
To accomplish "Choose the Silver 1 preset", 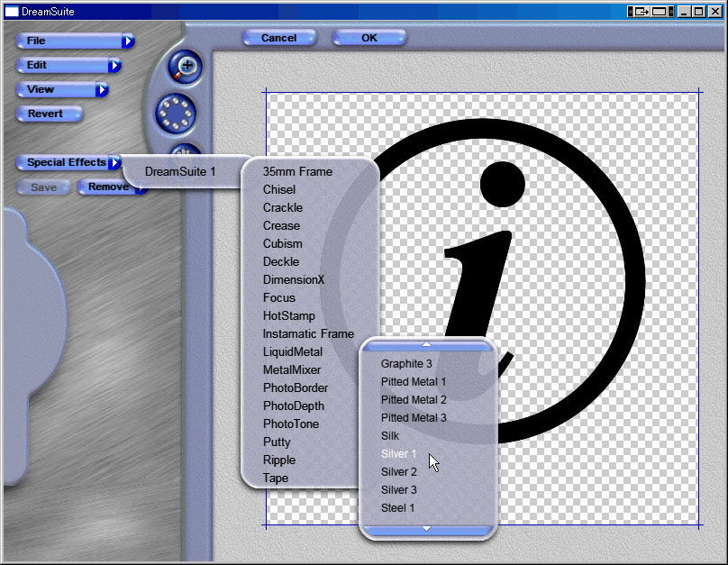I will (x=399, y=454).
